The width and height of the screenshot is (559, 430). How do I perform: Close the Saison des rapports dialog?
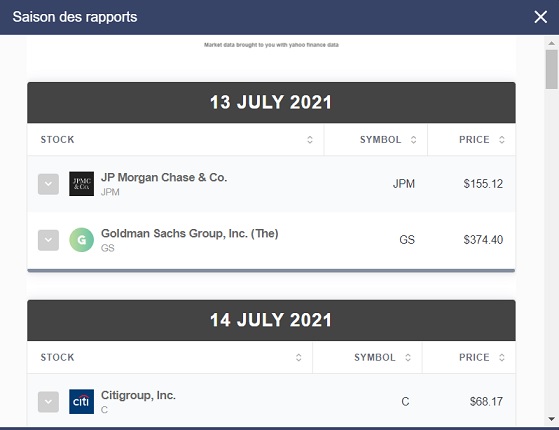tap(540, 17)
